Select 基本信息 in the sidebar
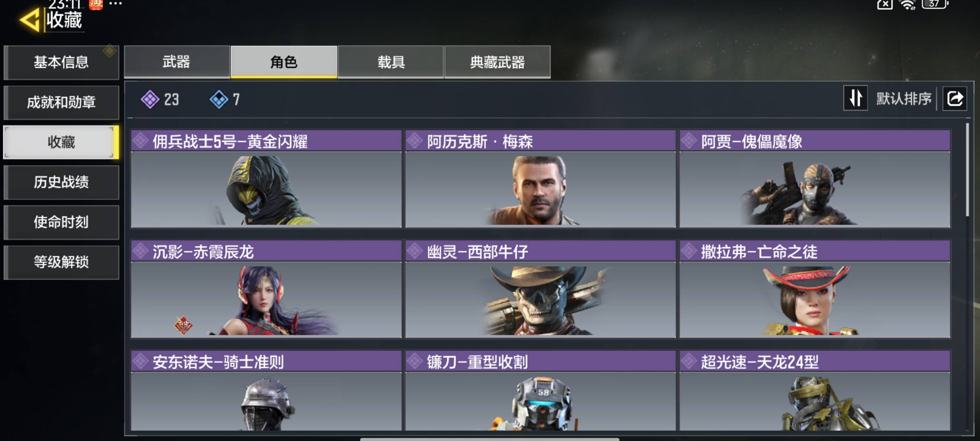 tap(61, 62)
